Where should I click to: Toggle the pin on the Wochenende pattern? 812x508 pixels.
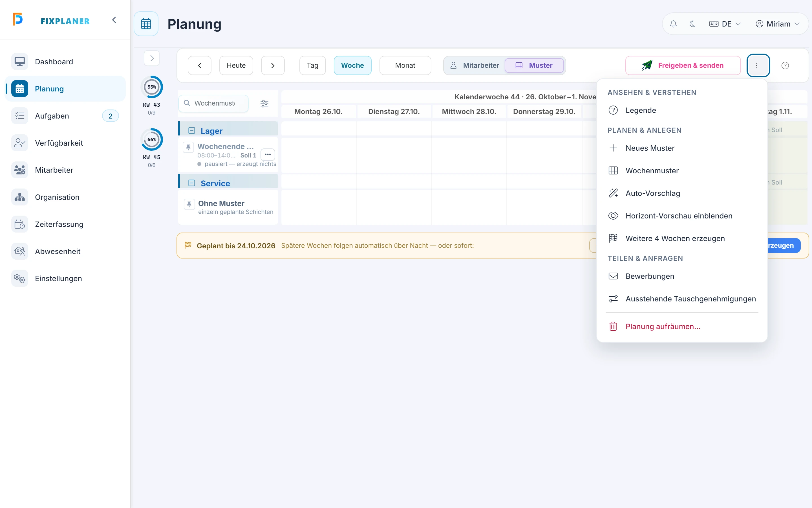(188, 147)
